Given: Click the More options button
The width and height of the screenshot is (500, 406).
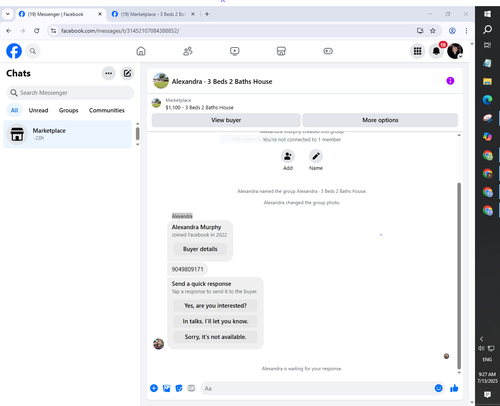Looking at the screenshot, I should (x=380, y=120).
